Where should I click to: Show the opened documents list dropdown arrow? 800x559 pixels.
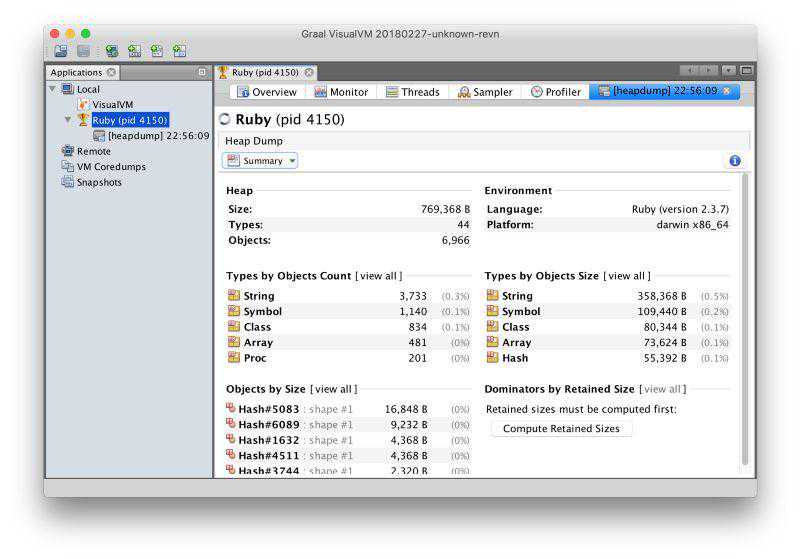[x=729, y=71]
